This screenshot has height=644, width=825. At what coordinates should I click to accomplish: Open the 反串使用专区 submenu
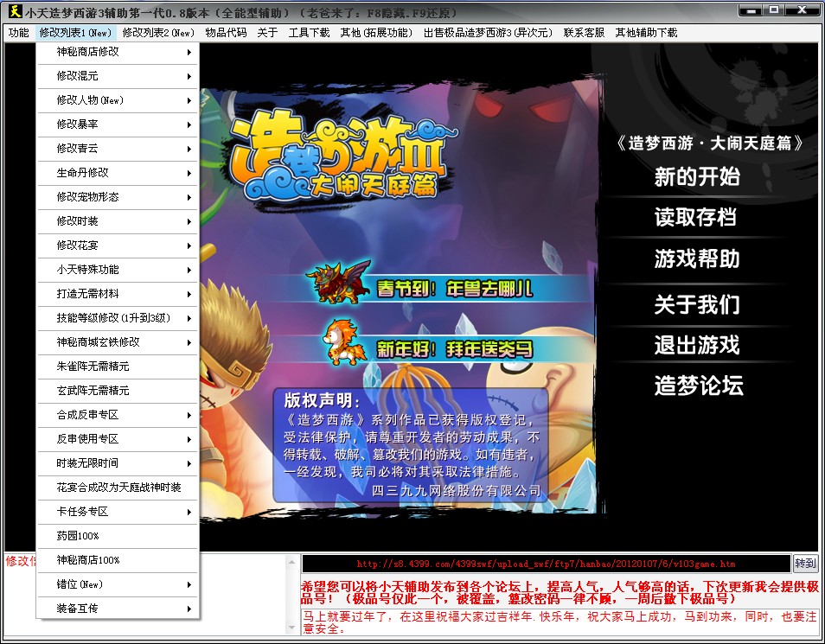118,439
